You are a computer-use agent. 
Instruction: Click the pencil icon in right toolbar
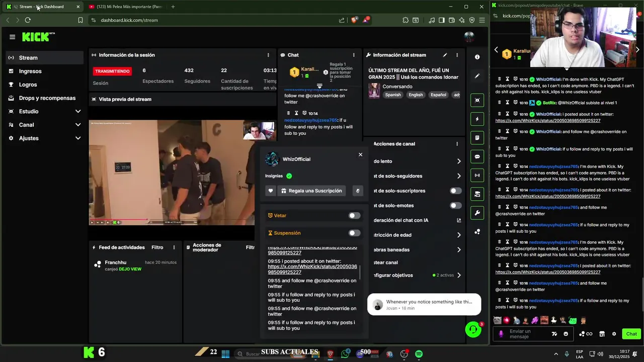[477, 76]
